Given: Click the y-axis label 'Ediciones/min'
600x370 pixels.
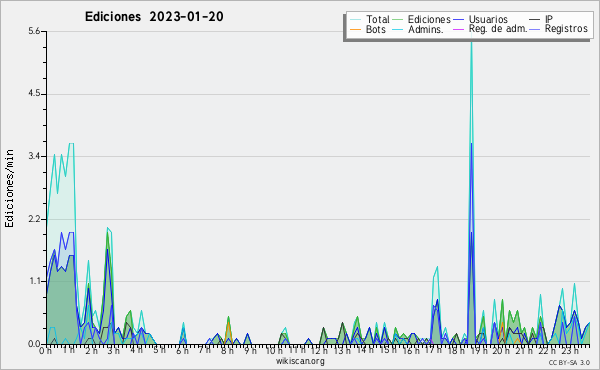Looking at the screenshot, I should click(9, 188).
